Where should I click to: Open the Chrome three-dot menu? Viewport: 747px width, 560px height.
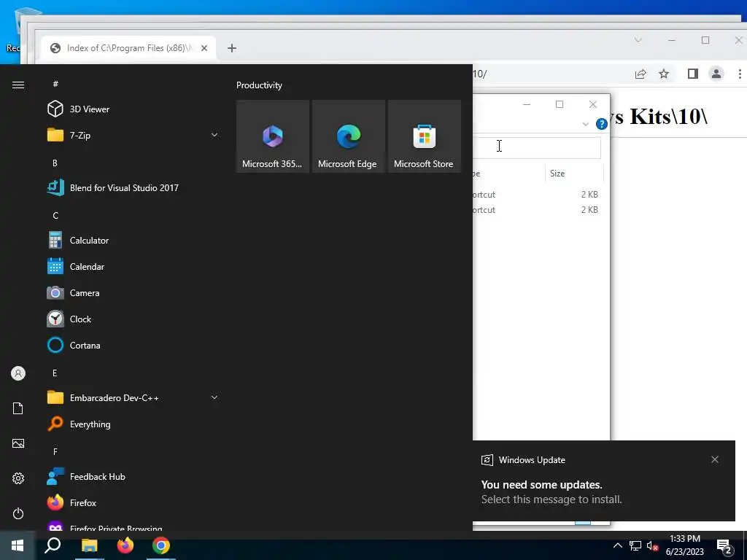pyautogui.click(x=740, y=74)
